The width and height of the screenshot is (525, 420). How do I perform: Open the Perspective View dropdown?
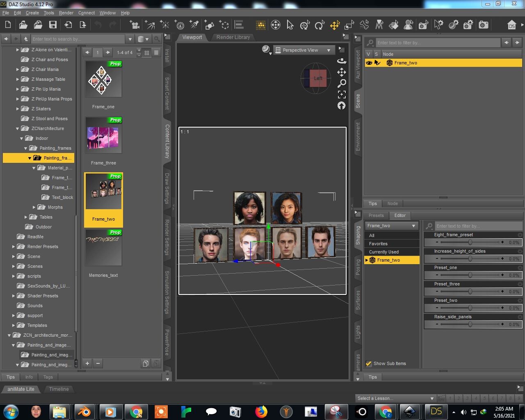point(303,50)
